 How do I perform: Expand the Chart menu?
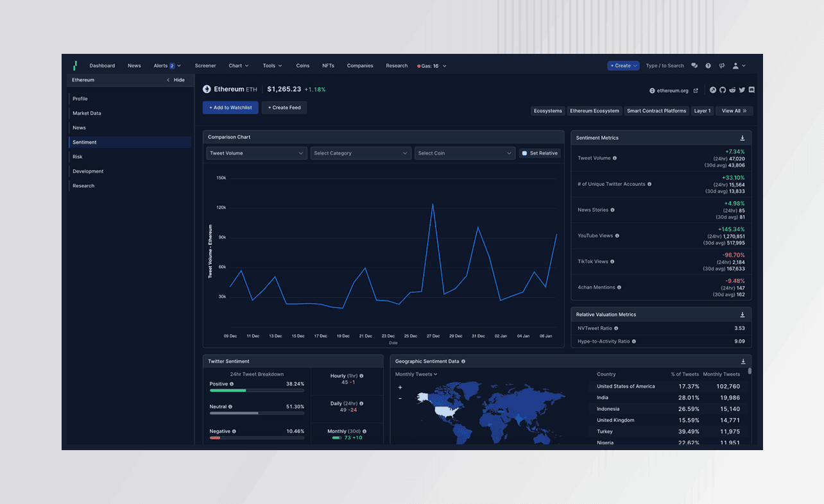238,65
